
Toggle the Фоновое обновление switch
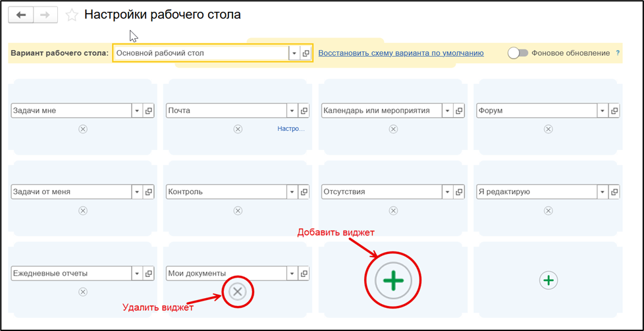click(x=518, y=53)
